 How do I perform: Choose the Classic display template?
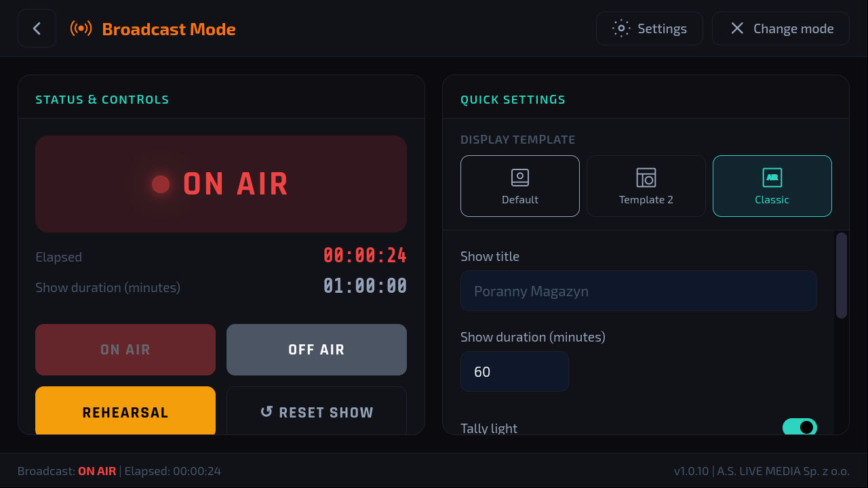tap(772, 186)
